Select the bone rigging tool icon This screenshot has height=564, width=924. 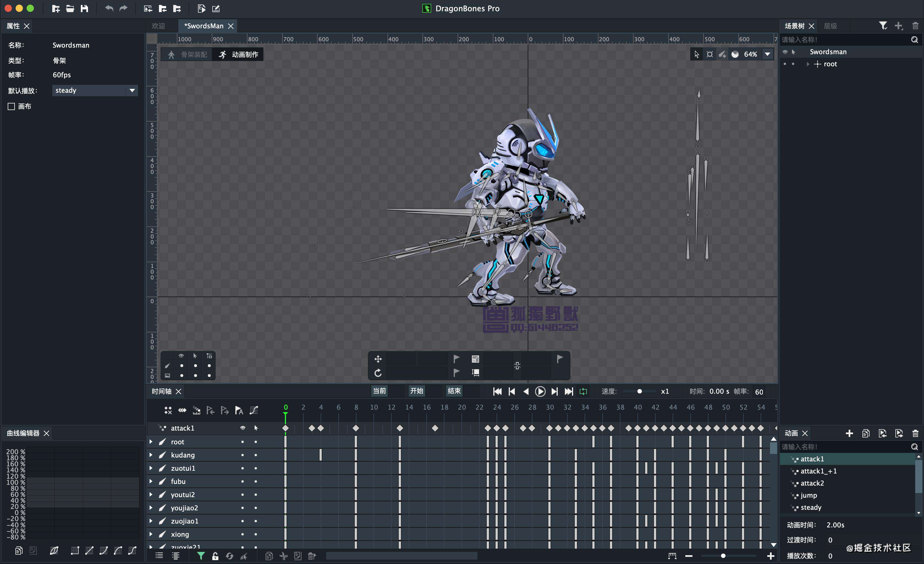click(172, 54)
